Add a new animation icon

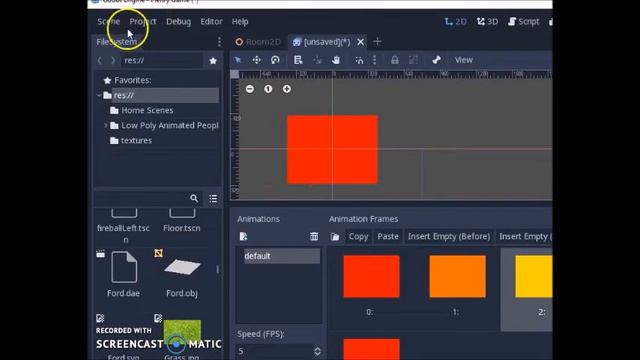pos(243,236)
